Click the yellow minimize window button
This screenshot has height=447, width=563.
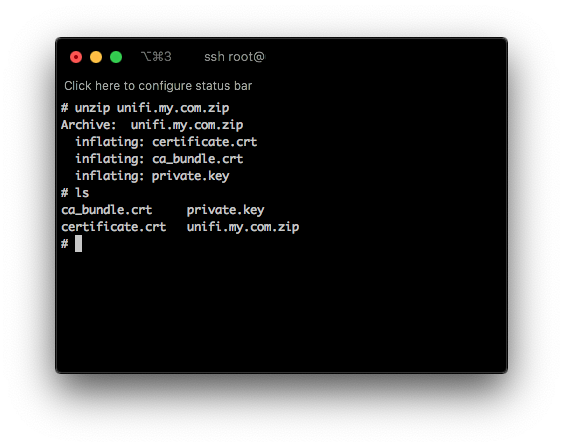(x=96, y=57)
